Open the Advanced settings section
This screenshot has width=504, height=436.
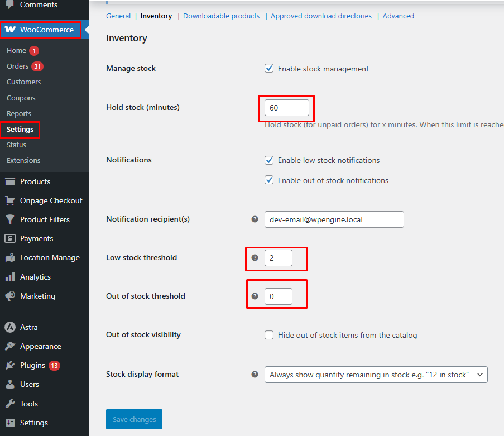point(398,16)
